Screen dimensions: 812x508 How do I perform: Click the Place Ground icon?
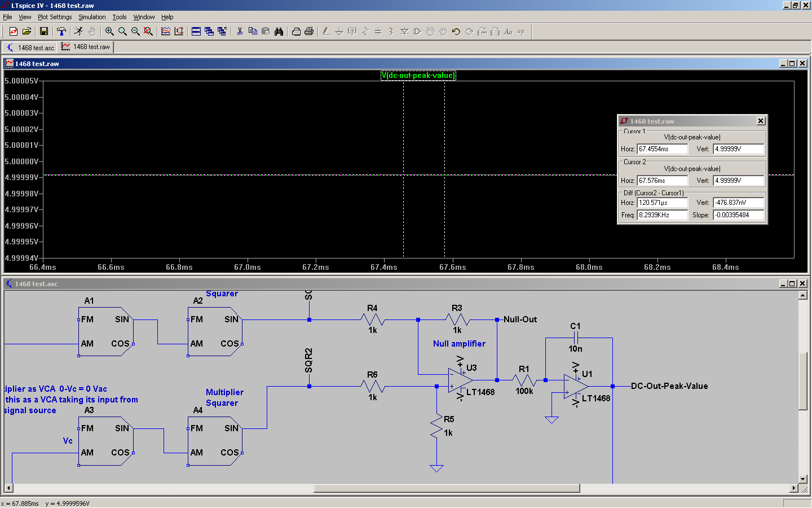pyautogui.click(x=339, y=32)
